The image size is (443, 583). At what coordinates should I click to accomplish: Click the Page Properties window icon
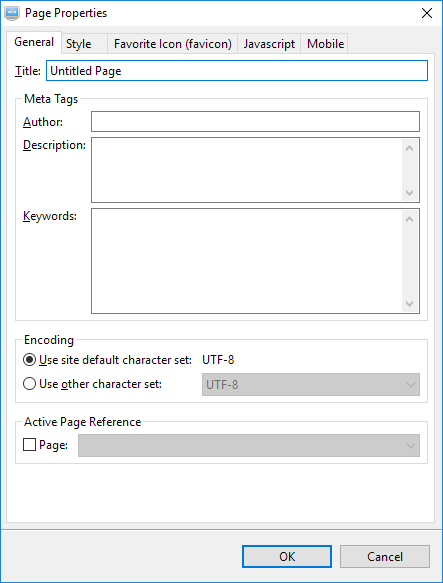12,13
